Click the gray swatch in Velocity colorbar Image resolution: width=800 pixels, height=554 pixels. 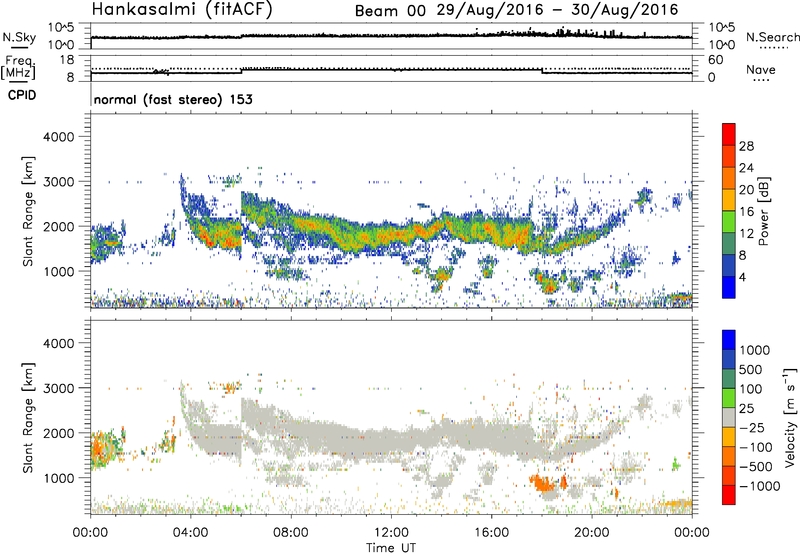(729, 418)
